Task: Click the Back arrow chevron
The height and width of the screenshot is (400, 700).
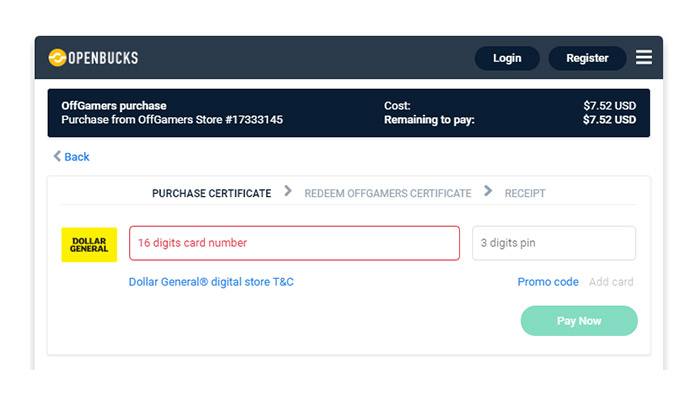Action: coord(57,156)
